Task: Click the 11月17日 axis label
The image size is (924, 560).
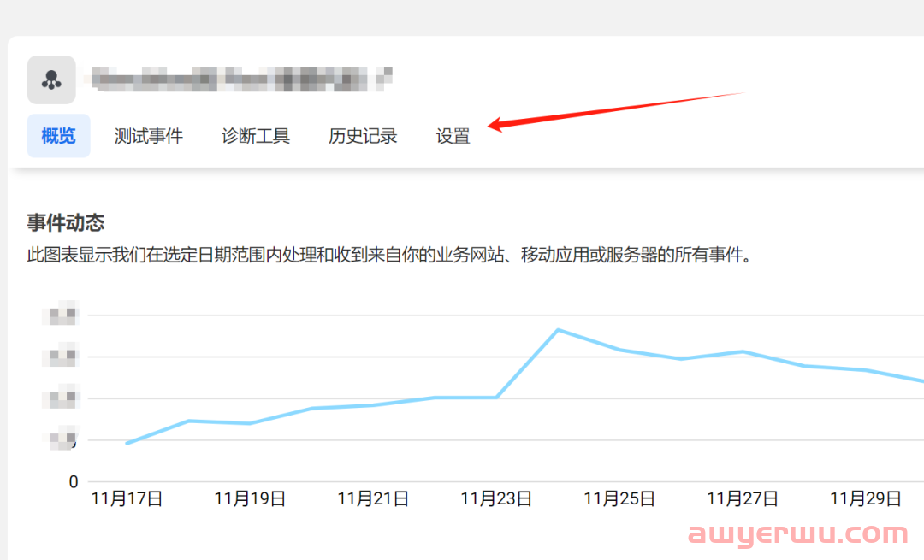Action: 127,498
